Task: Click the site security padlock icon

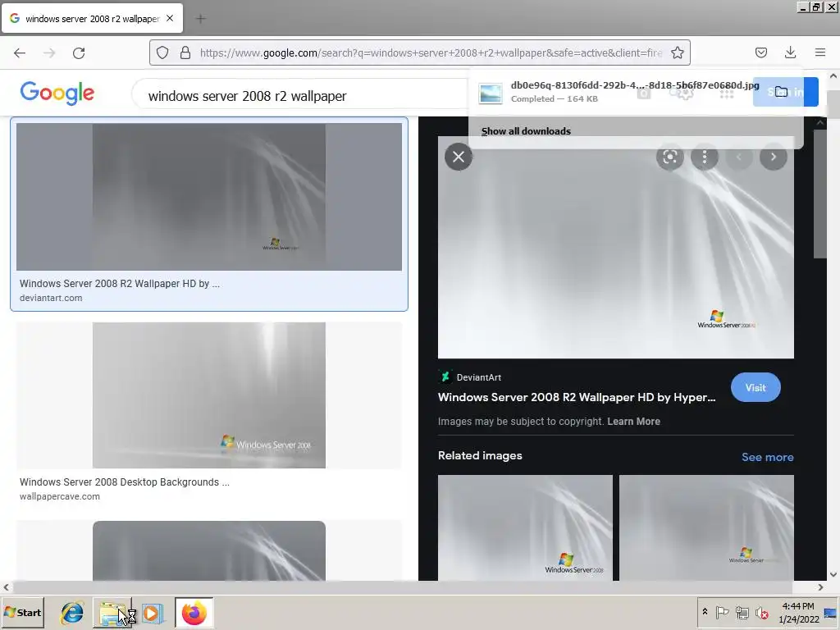Action: (x=185, y=52)
